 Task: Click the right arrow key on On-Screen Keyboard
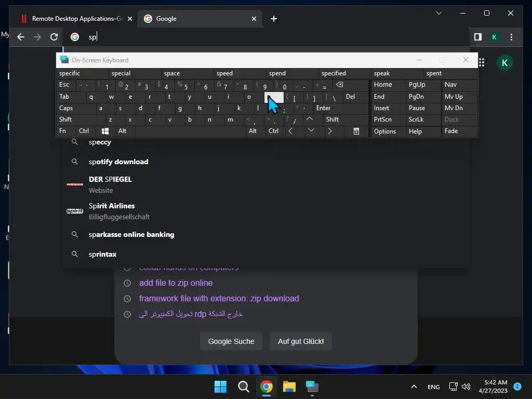point(330,131)
